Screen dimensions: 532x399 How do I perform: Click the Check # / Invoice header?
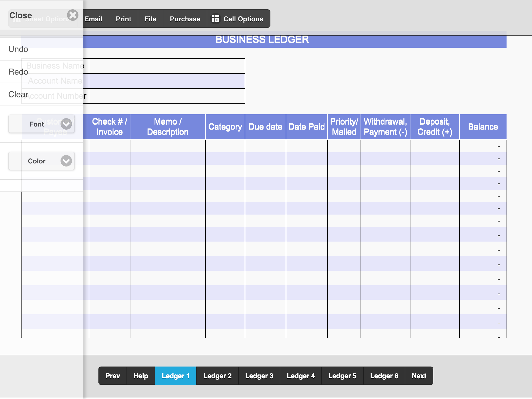coord(110,127)
